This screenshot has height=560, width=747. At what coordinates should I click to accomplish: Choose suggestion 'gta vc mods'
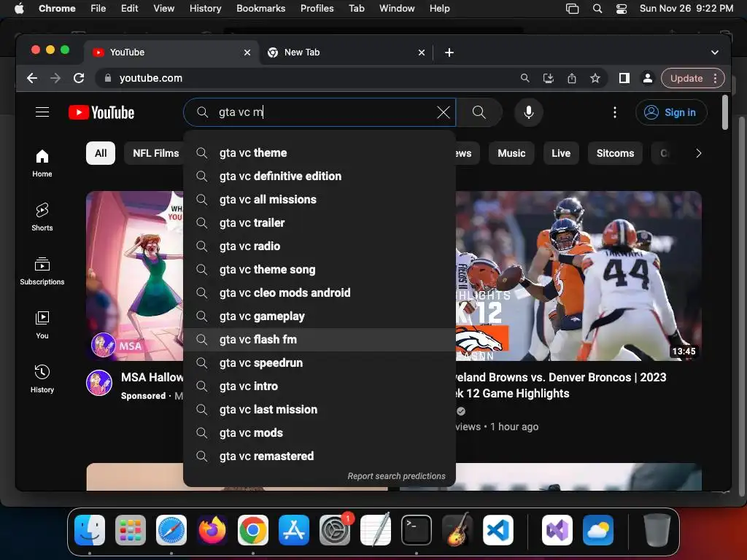320,433
